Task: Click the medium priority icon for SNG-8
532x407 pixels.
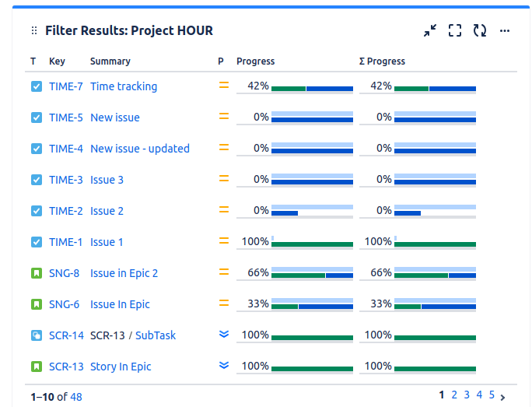Action: tap(224, 272)
